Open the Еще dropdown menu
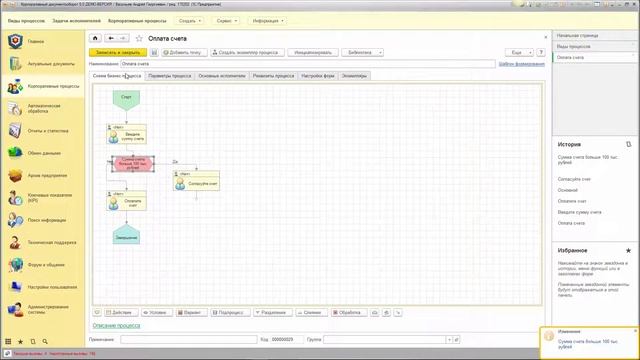Screen dimensions: 640x360 click(519, 53)
